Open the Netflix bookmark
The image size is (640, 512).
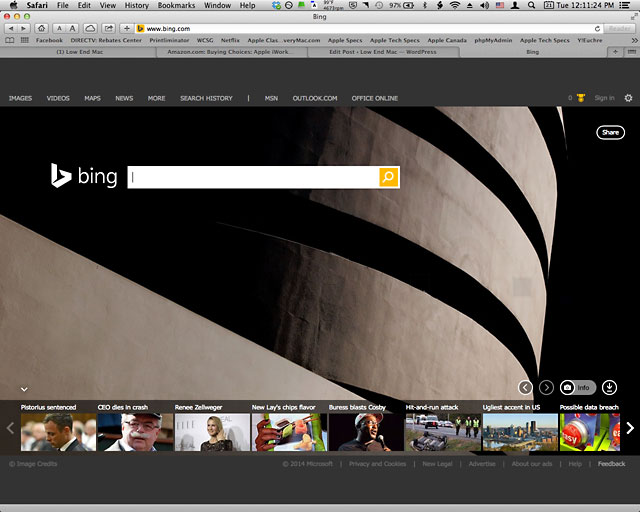pos(230,40)
